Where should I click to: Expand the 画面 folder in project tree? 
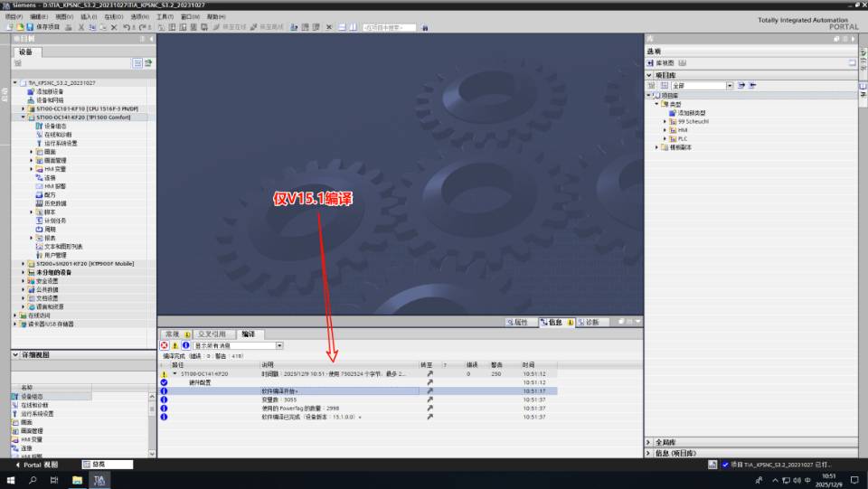(31, 152)
